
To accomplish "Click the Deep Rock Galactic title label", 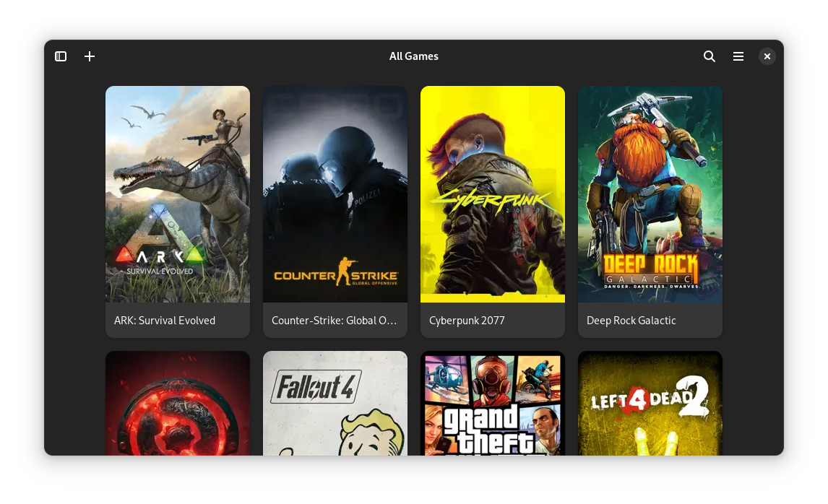I will click(x=631, y=321).
